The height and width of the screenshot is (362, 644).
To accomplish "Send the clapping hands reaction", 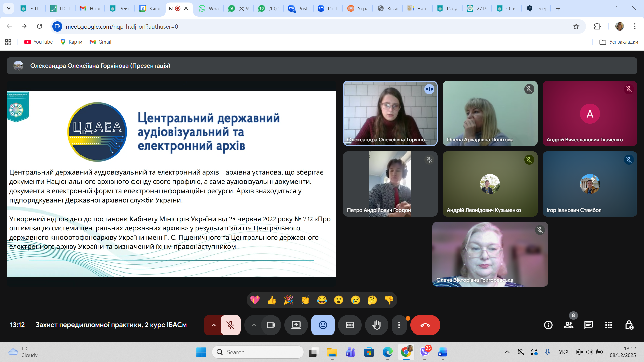I will coord(305,300).
